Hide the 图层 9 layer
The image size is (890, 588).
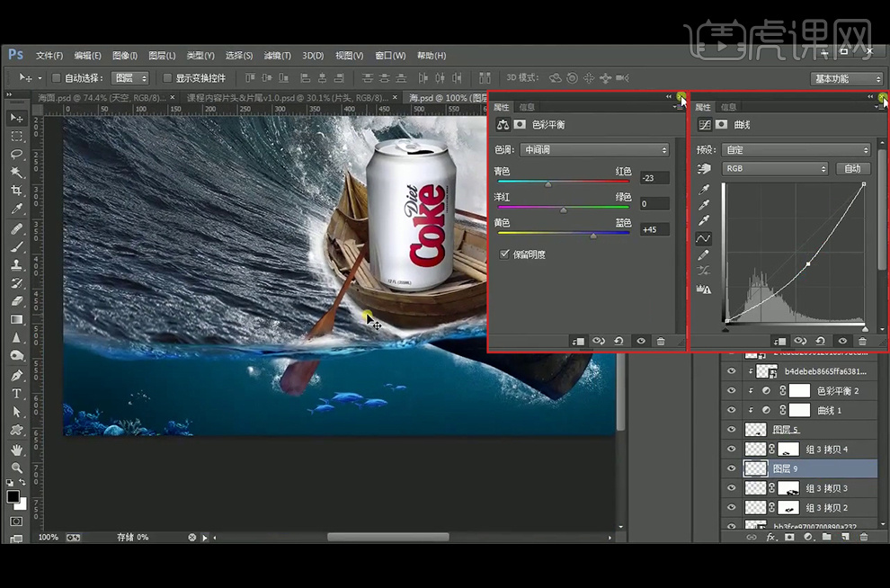click(x=731, y=468)
